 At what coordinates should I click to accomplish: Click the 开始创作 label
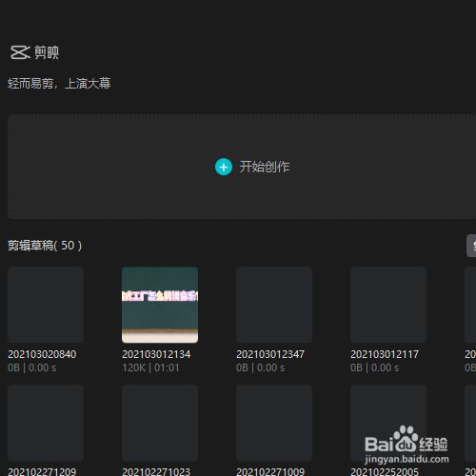click(x=265, y=167)
